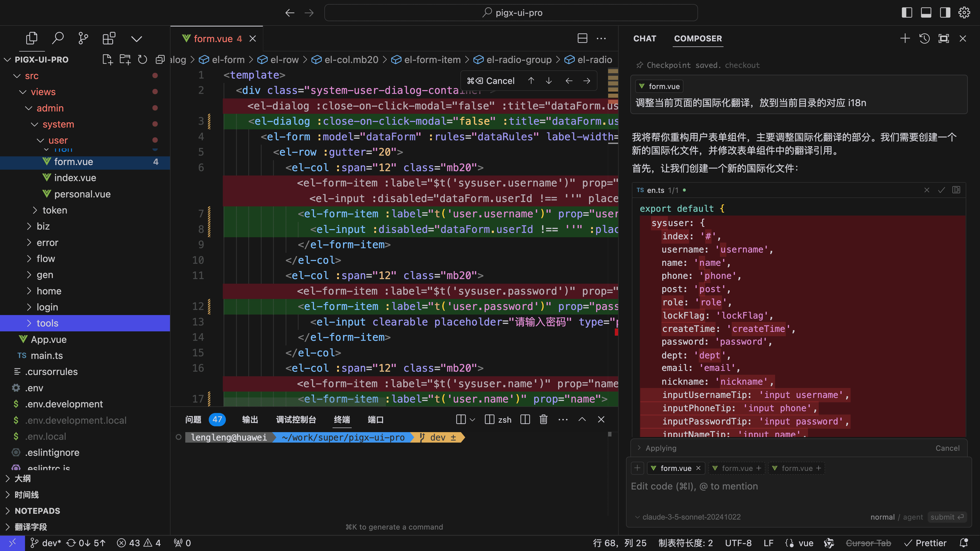Navigate forward with the right arrow
Screen dimensions: 980x551
pyautogui.click(x=309, y=12)
